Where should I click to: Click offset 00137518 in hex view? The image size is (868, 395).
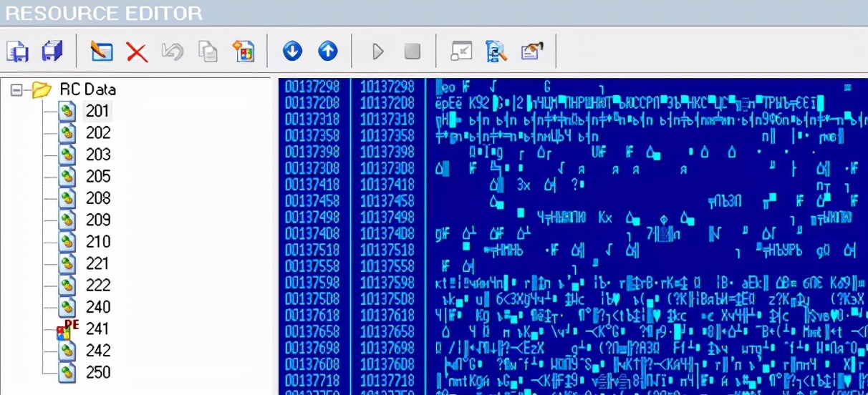pyautogui.click(x=312, y=250)
